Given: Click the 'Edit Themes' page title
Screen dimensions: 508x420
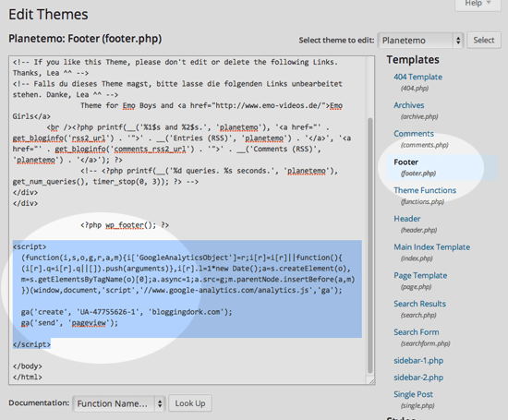Looking at the screenshot, I should 48,15.
